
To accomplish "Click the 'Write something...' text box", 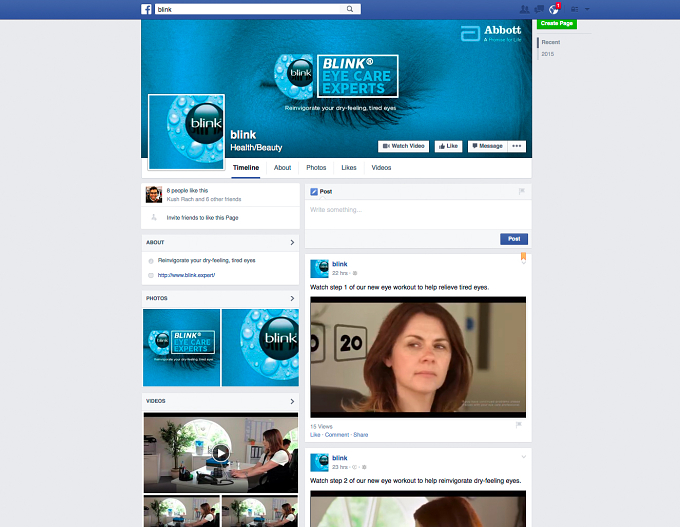I will click(418, 214).
